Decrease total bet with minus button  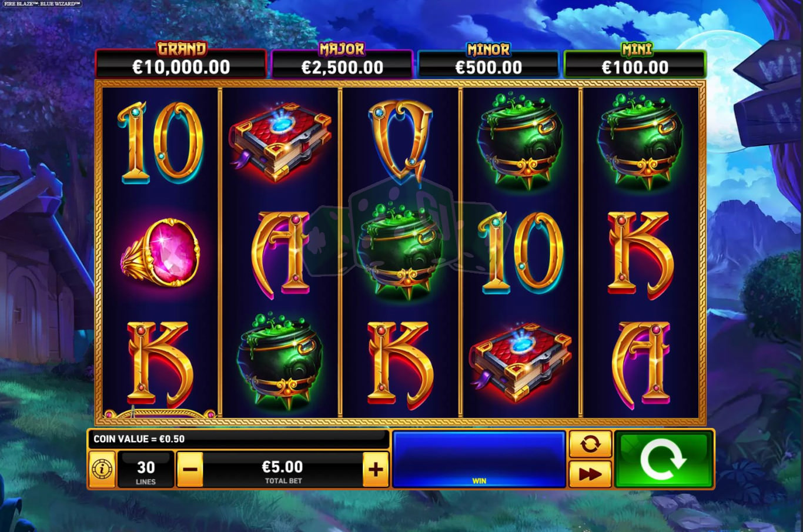click(190, 469)
